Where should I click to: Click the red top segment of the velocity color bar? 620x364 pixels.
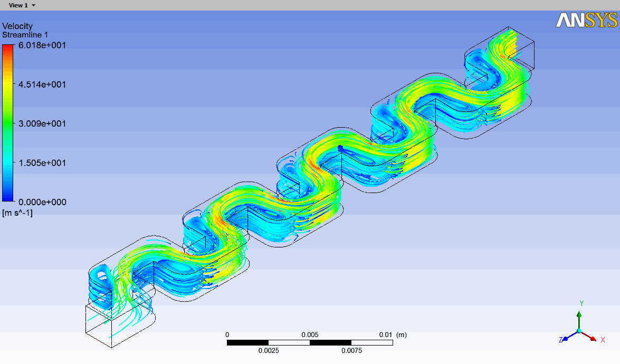[7, 47]
